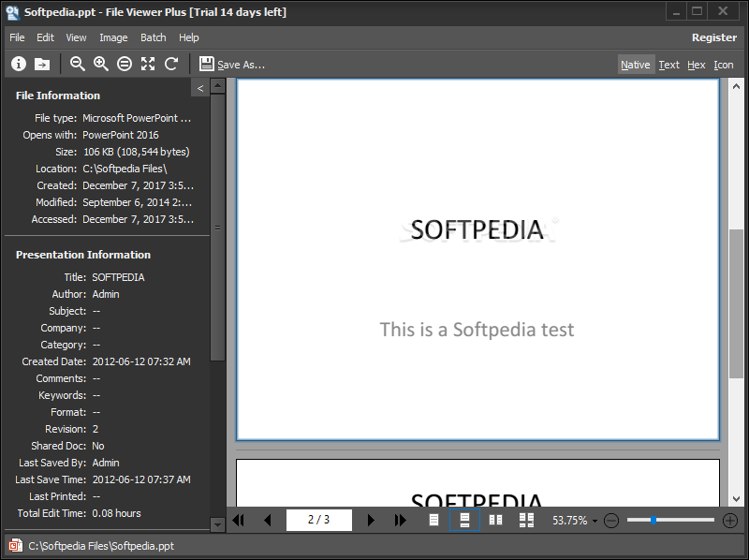749x560 pixels.
Task: Click info panel scrollbar up arrow
Action: click(x=217, y=86)
